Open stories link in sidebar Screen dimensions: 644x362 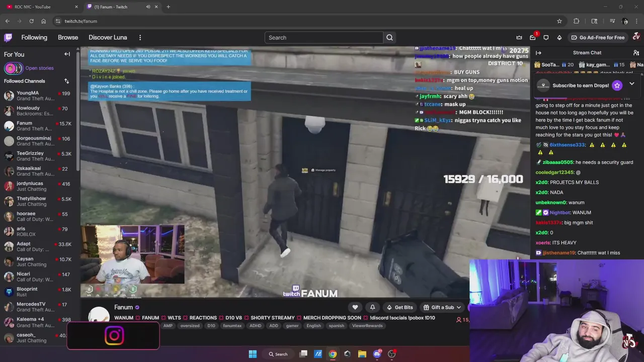[39, 68]
